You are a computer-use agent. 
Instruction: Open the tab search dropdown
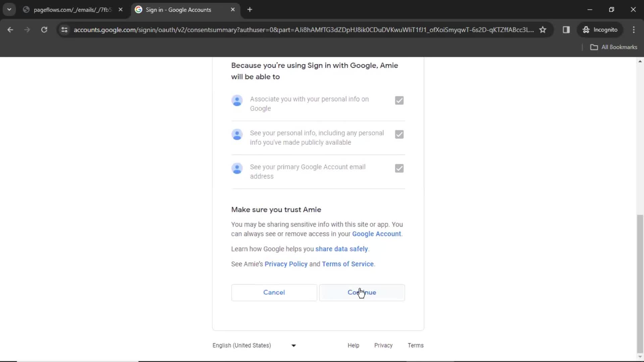pyautogui.click(x=9, y=10)
